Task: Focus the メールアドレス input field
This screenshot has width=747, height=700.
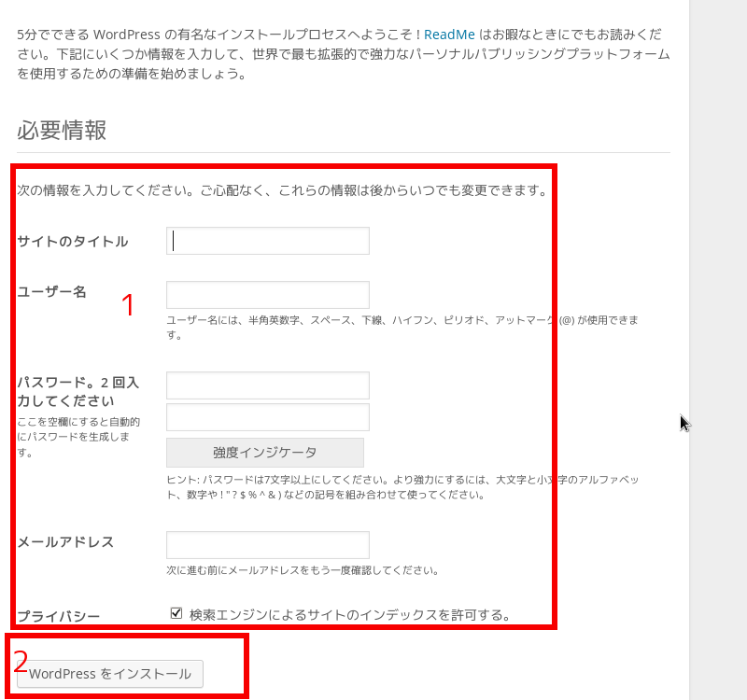Action: (x=268, y=545)
